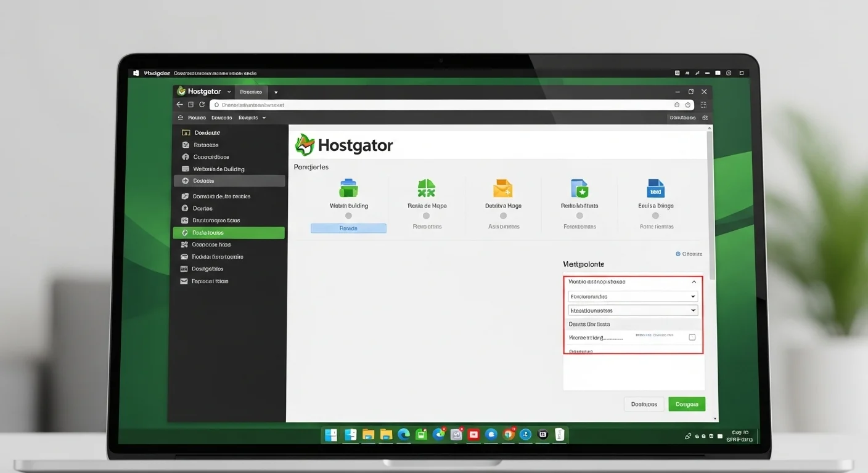
Task: Click the scrollbar down arrow at page bottom
Action: coord(714,419)
